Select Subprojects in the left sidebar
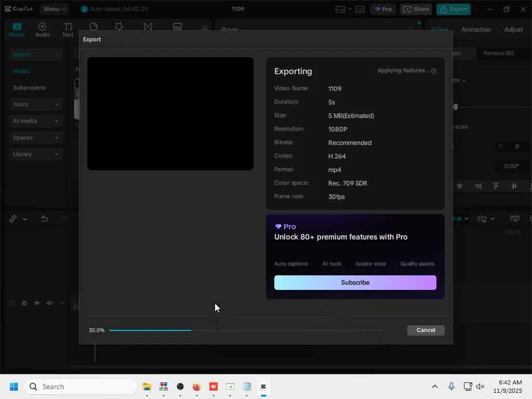532x399 pixels. coord(29,87)
